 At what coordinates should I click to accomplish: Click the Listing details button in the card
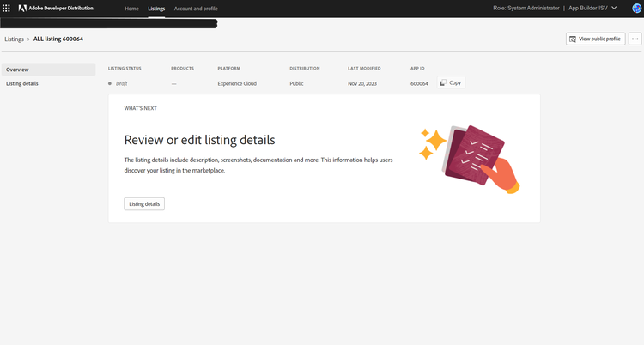pos(144,203)
